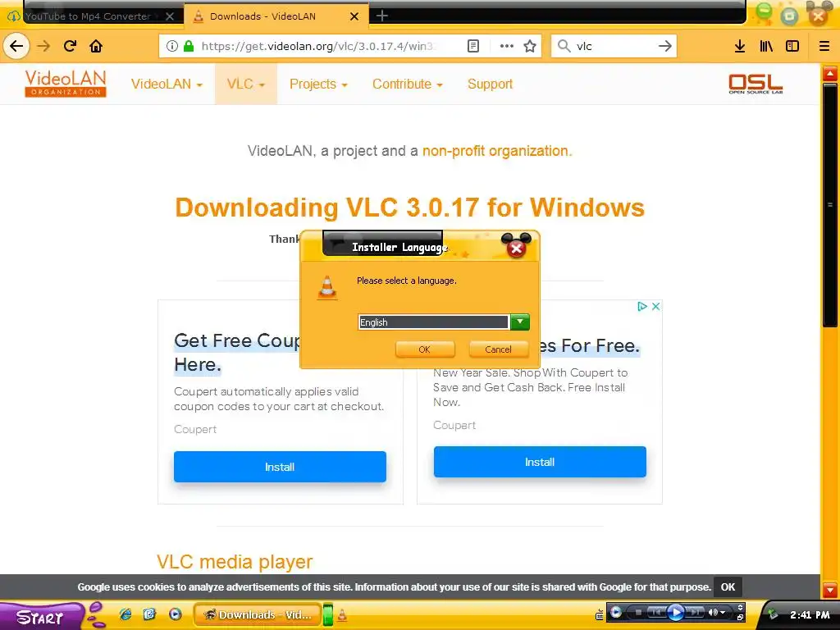Cancel the Installer Language dialog
840x630 pixels.
coord(498,349)
